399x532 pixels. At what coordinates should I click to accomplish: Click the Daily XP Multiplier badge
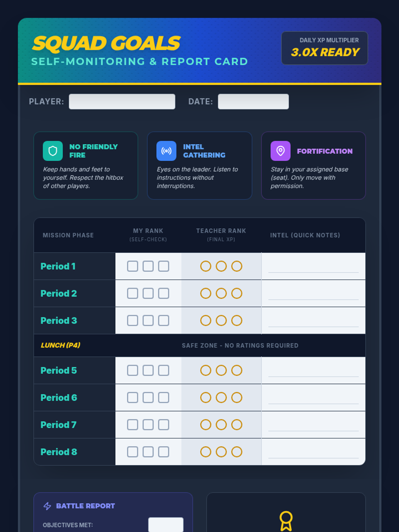coord(325,48)
